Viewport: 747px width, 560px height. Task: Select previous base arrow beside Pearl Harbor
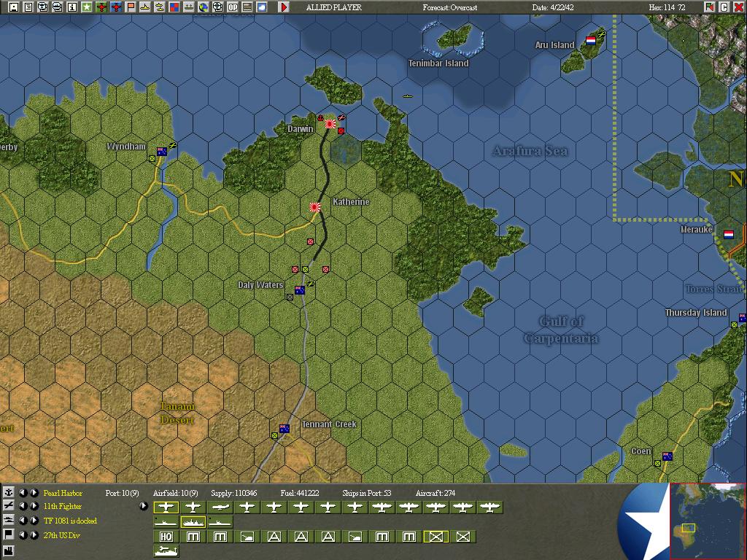[23, 493]
